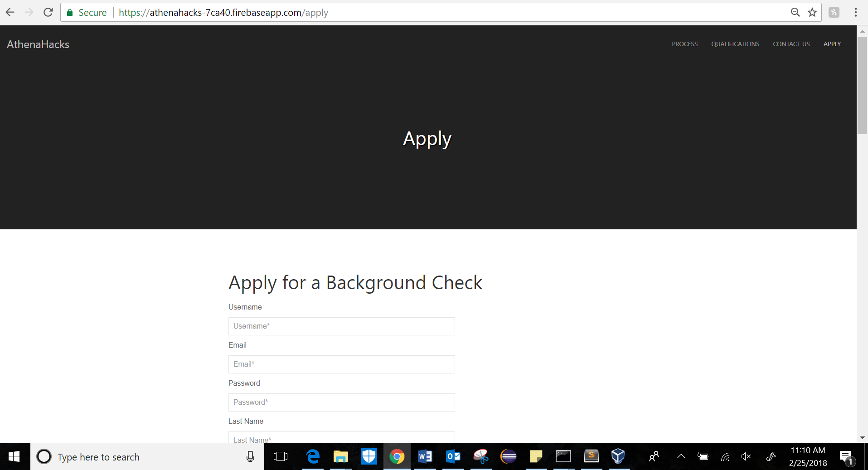
Task: Launch File Explorer from the taskbar
Action: 341,456
